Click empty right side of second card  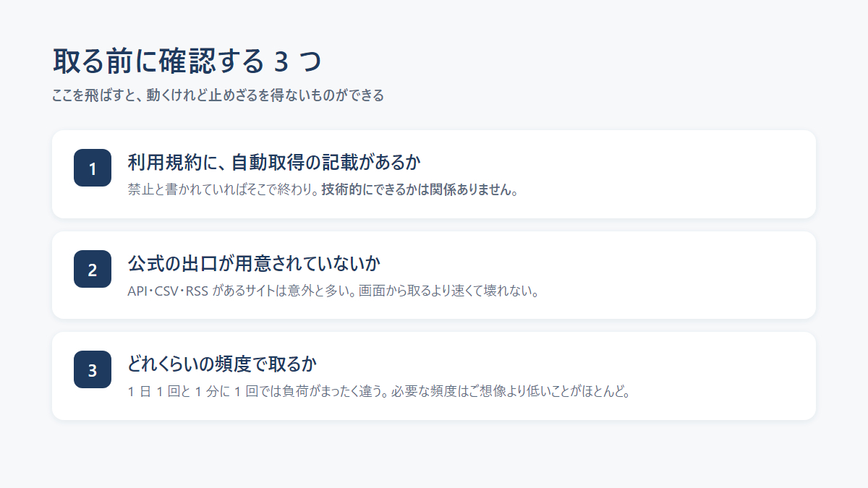pyautogui.click(x=687, y=275)
